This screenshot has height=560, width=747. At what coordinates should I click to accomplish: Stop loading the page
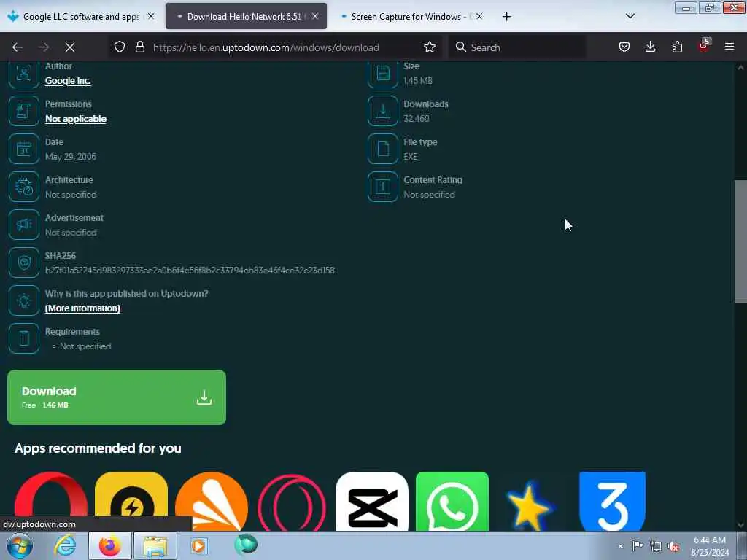[x=69, y=47]
